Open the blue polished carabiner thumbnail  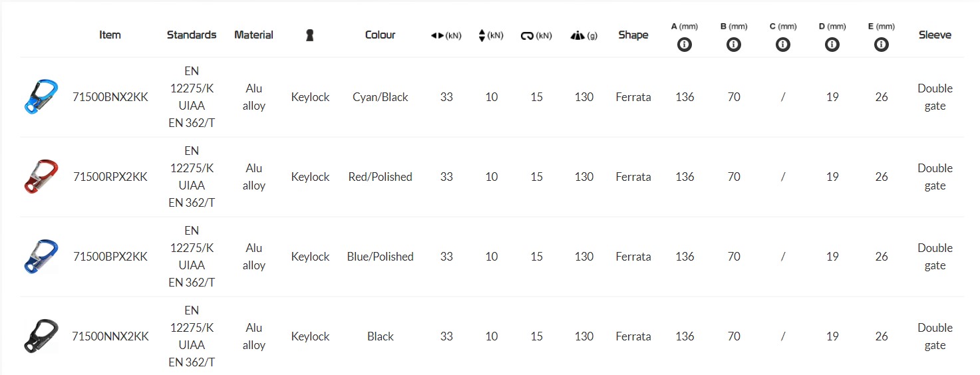point(41,257)
